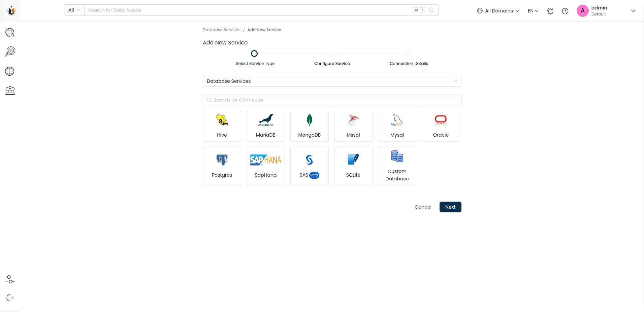Select the SAS Beta connector card
644x312 pixels.
[x=310, y=166]
